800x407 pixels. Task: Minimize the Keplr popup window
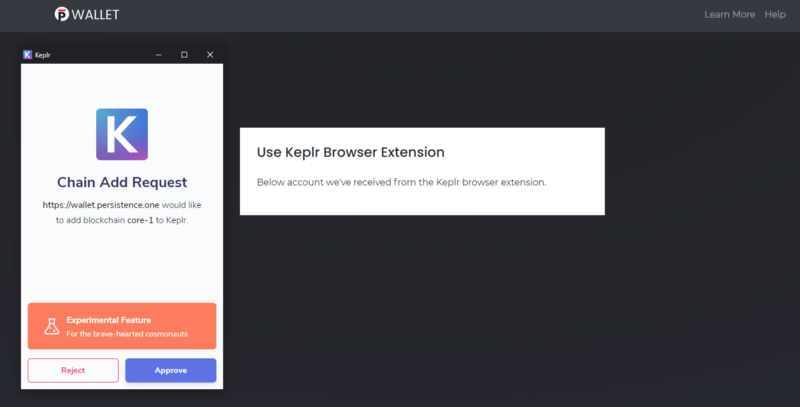pos(159,55)
